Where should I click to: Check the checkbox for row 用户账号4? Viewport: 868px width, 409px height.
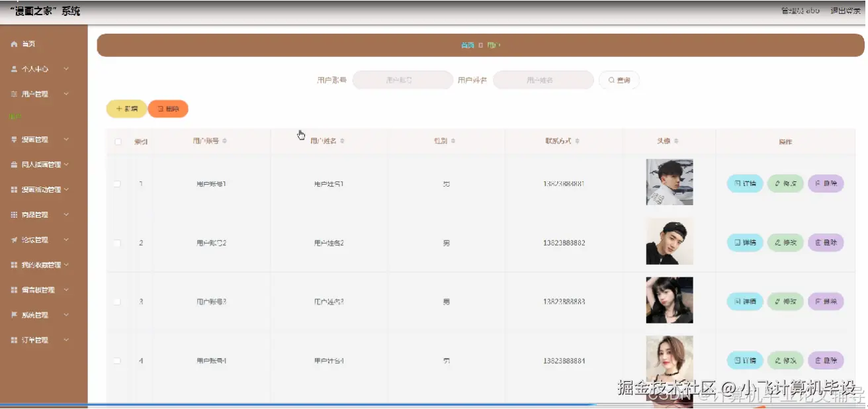click(x=117, y=361)
